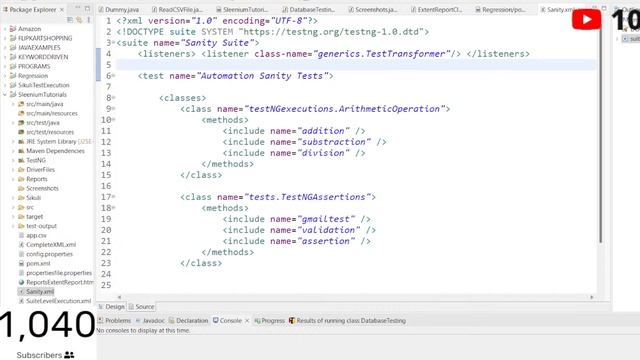This screenshot has width=640, height=360.
Task: Place cursor on empty highlighted line 5
Action: [x=356, y=64]
